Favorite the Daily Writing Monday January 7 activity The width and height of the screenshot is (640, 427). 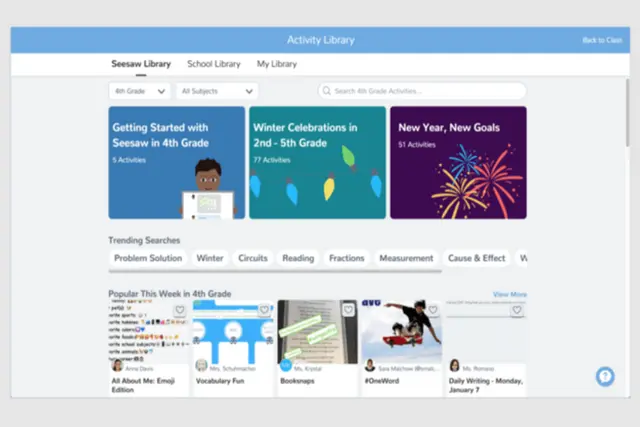[x=517, y=310]
